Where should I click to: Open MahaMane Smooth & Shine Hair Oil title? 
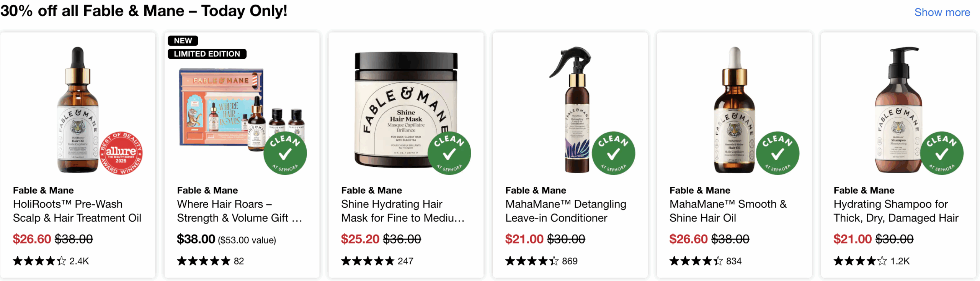[728, 211]
